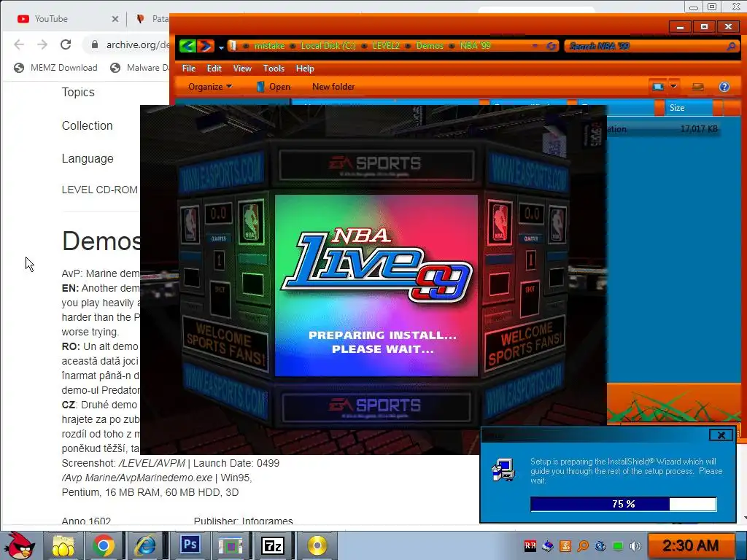Select 'Demos' breadcrumb segment
Screen dimensions: 747x560
tap(430, 46)
